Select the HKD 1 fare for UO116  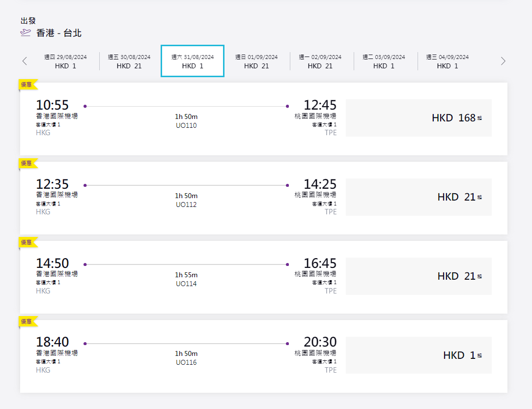click(419, 355)
